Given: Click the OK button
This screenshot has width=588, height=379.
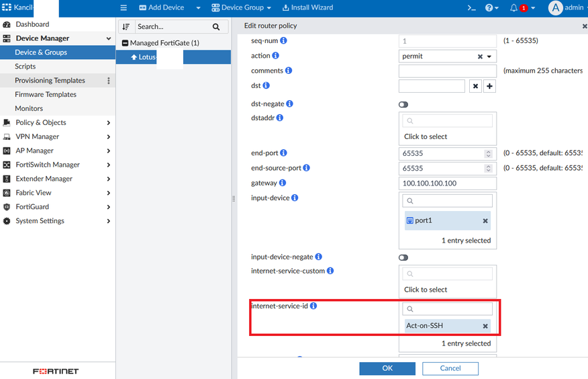Looking at the screenshot, I should (x=387, y=368).
